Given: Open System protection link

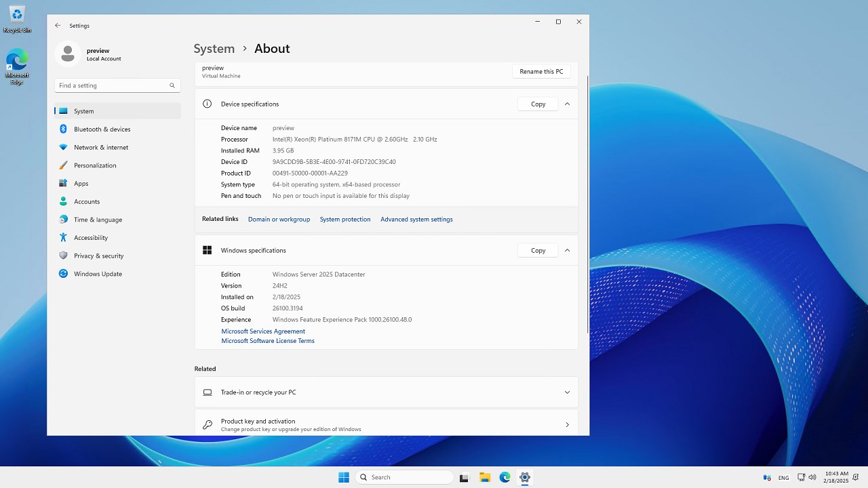Looking at the screenshot, I should click(x=345, y=220).
